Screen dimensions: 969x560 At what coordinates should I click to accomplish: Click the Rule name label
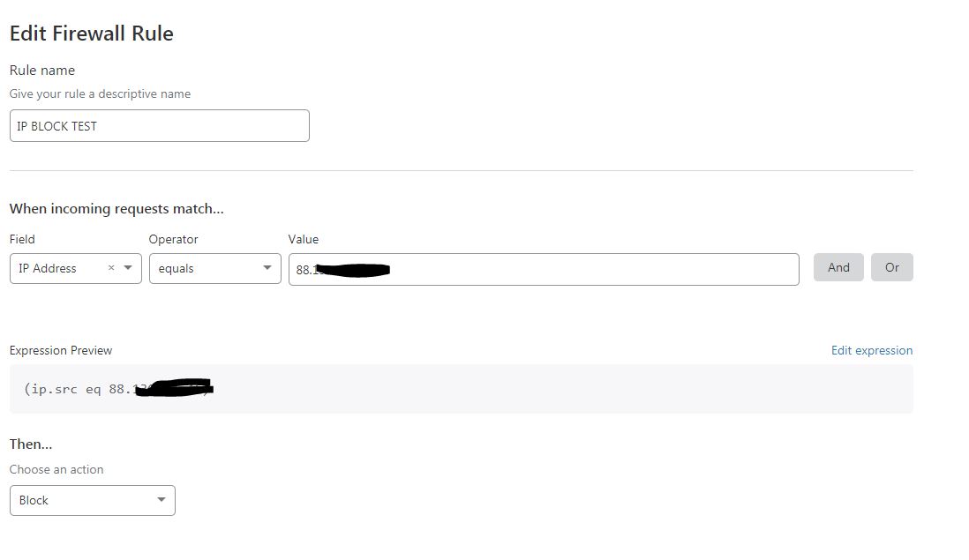42,71
